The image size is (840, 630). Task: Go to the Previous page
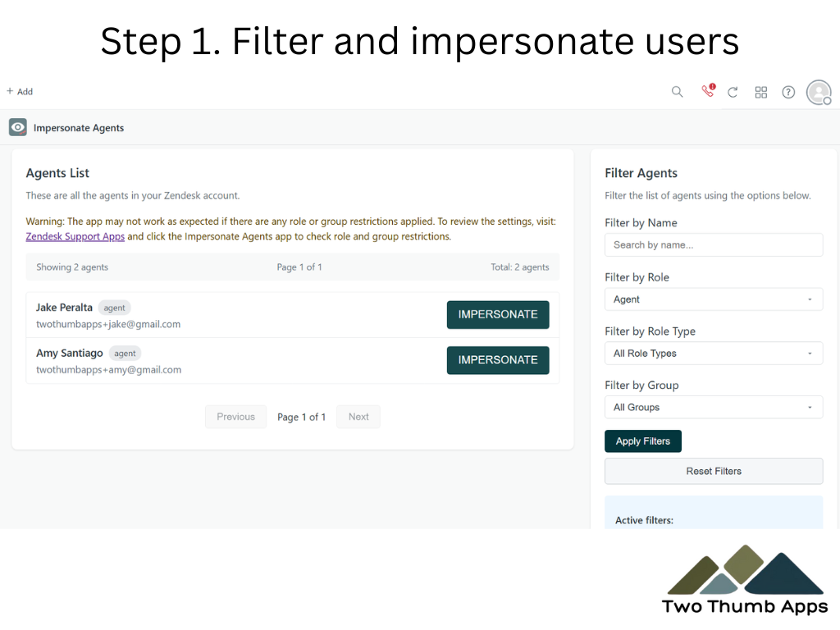coord(235,417)
